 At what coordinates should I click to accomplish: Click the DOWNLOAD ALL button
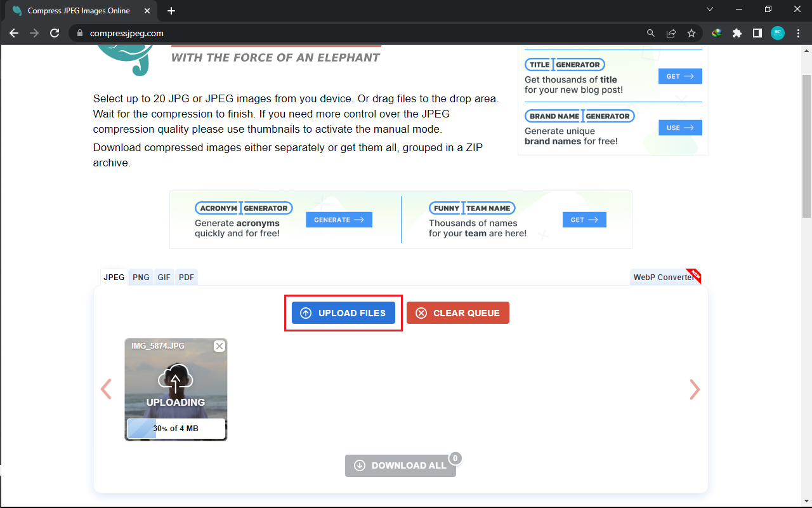(400, 465)
